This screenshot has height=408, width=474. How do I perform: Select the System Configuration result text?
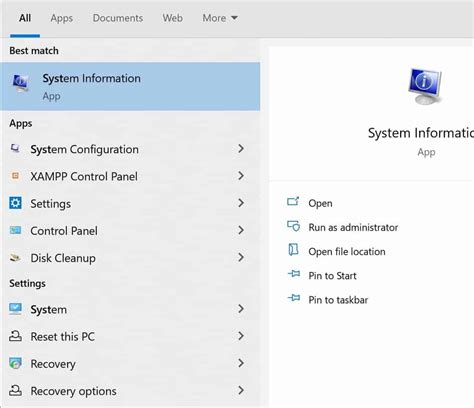click(84, 149)
